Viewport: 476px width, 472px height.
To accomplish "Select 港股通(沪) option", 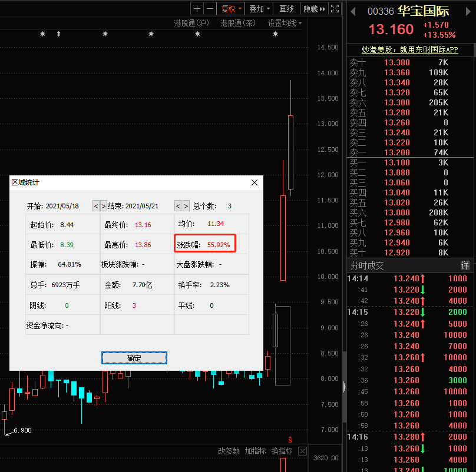I will pyautogui.click(x=191, y=23).
